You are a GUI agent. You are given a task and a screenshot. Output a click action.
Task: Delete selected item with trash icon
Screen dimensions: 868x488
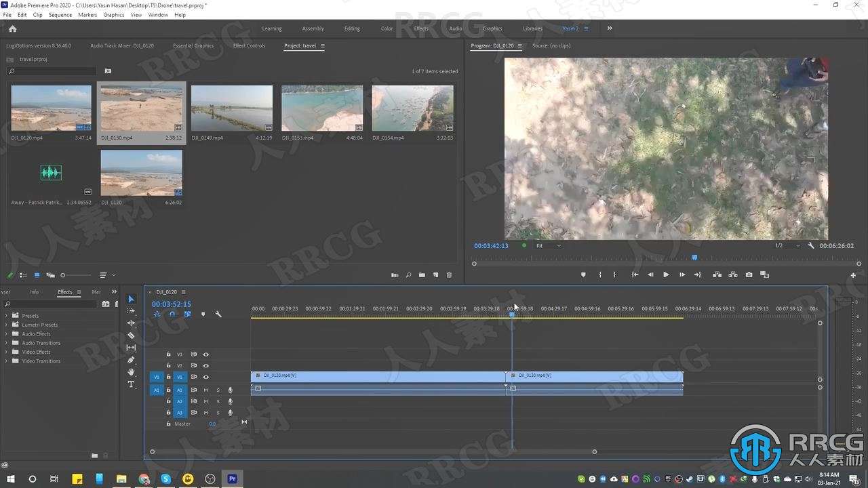[x=449, y=275]
